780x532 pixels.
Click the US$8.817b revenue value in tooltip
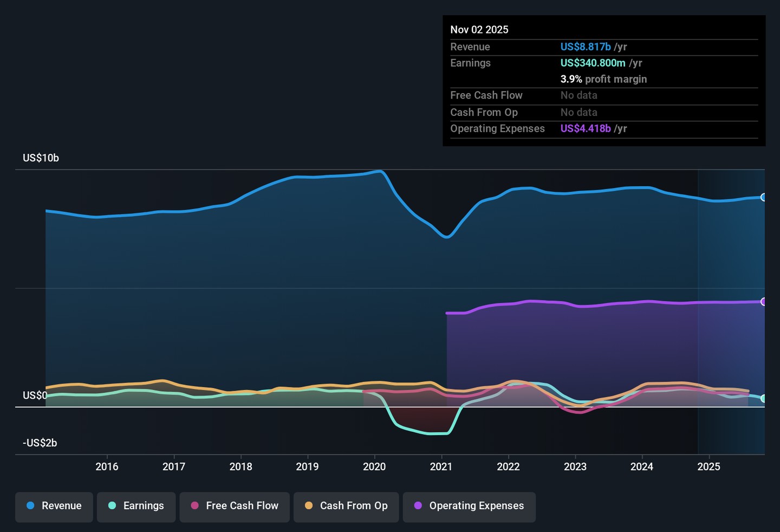[586, 47]
